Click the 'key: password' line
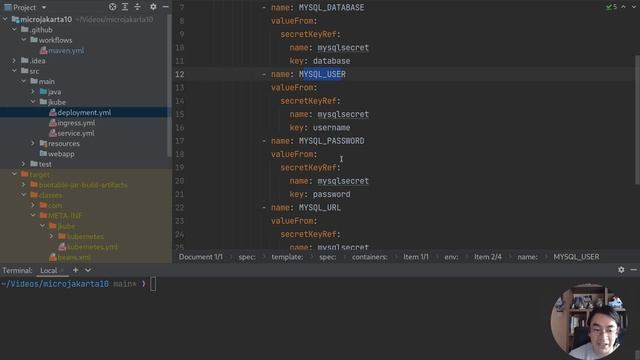The image size is (640, 360). coord(320,194)
